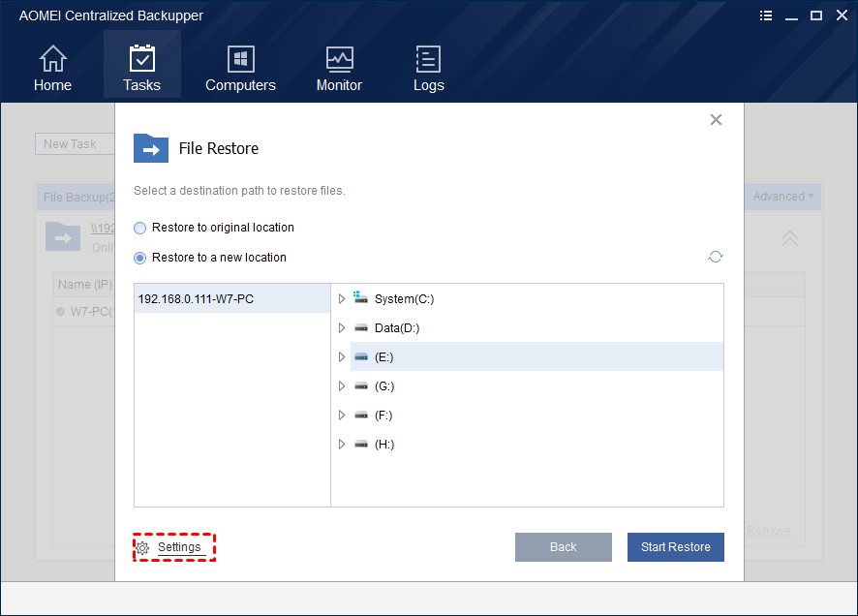Open the Computers Windows icon
Image resolution: width=858 pixels, height=616 pixels.
pyautogui.click(x=241, y=58)
